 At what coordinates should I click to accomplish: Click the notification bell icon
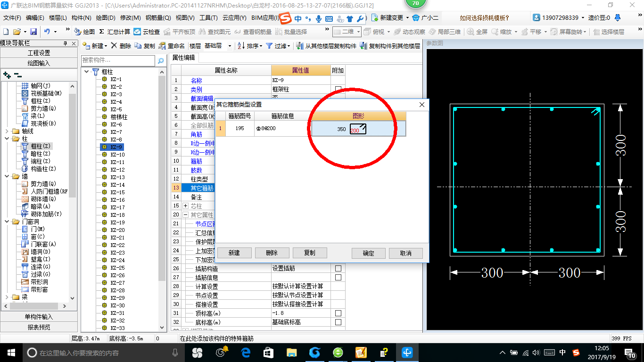pos(618,18)
